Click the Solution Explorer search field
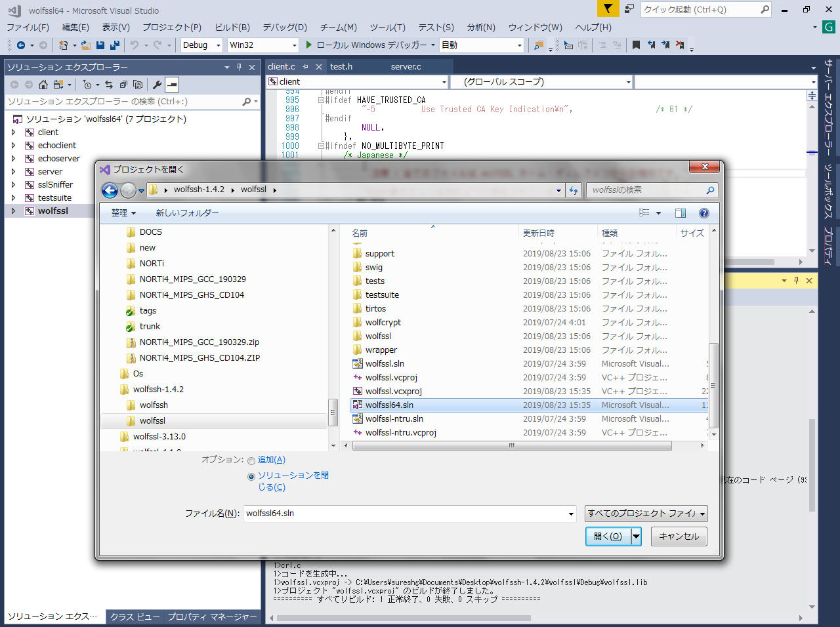Image resolution: width=840 pixels, height=627 pixels. point(132,102)
